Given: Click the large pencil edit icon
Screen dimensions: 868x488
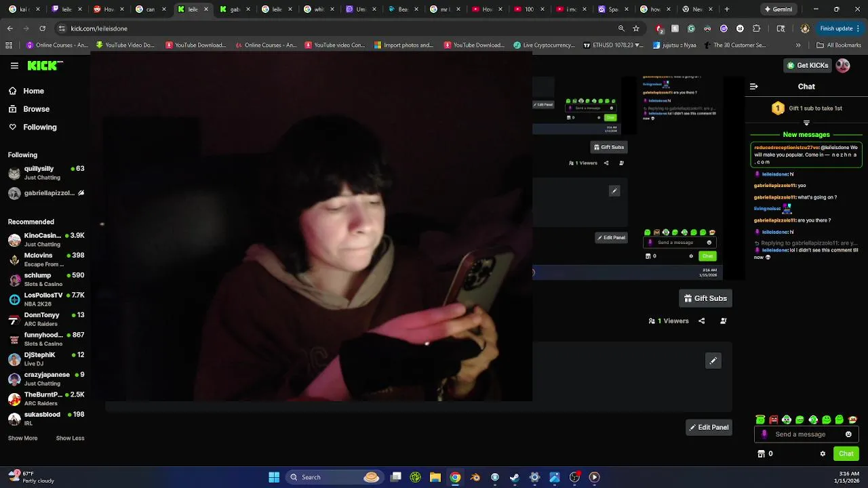Looking at the screenshot, I should [713, 361].
